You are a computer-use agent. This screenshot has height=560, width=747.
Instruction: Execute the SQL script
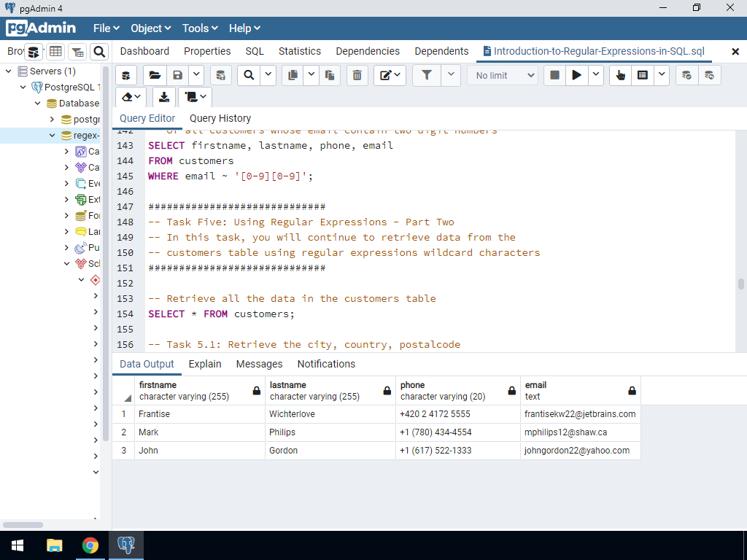(x=576, y=75)
